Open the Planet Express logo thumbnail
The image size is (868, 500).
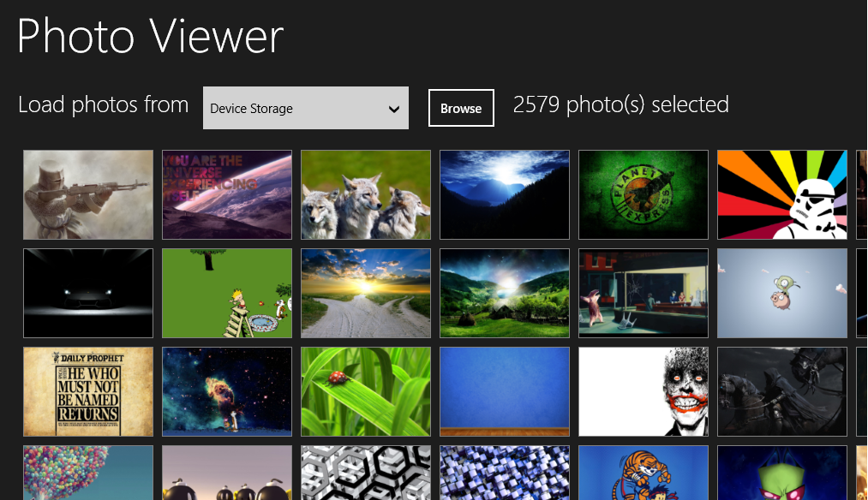coord(644,194)
